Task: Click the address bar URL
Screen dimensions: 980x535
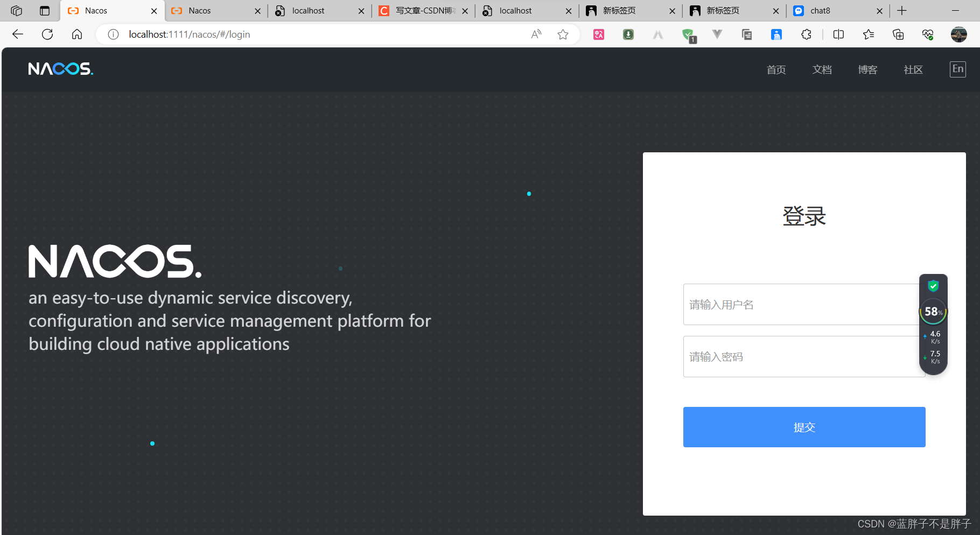Action: [190, 34]
